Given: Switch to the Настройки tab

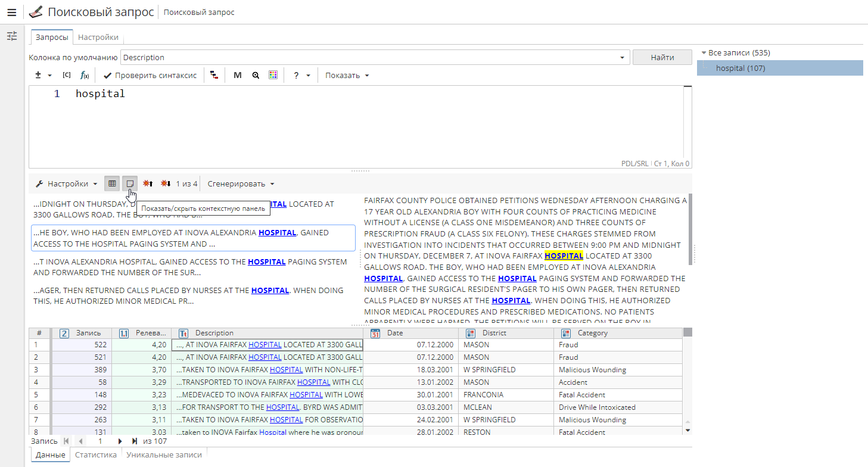Looking at the screenshot, I should pyautogui.click(x=98, y=37).
